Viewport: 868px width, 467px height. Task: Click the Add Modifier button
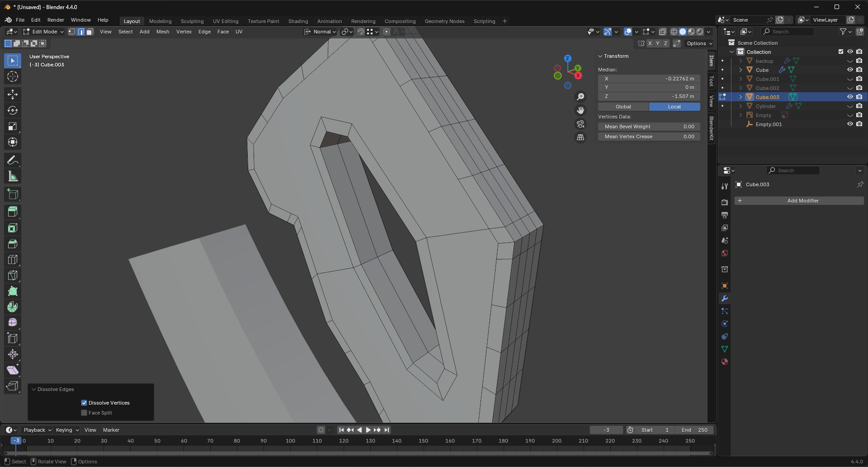click(799, 201)
